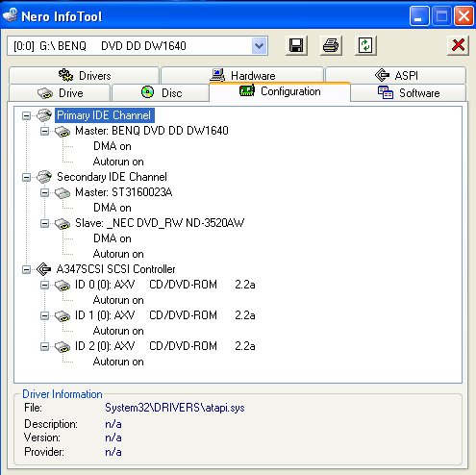Select Master: BENQ DVD DD DW1640 row
This screenshot has height=475, width=476.
152,131
